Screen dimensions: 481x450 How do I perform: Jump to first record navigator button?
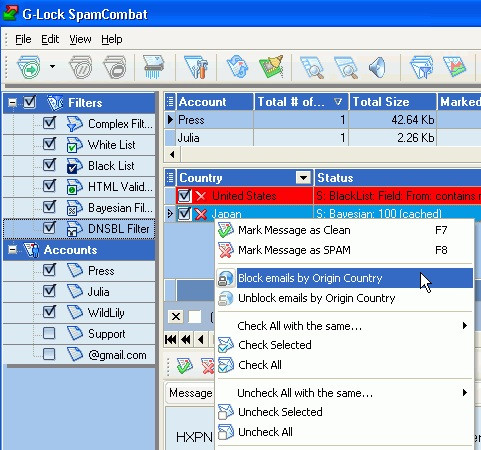171,340
